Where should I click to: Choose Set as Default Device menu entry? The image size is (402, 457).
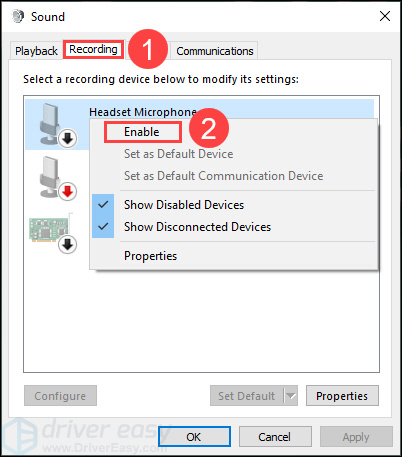click(x=179, y=154)
